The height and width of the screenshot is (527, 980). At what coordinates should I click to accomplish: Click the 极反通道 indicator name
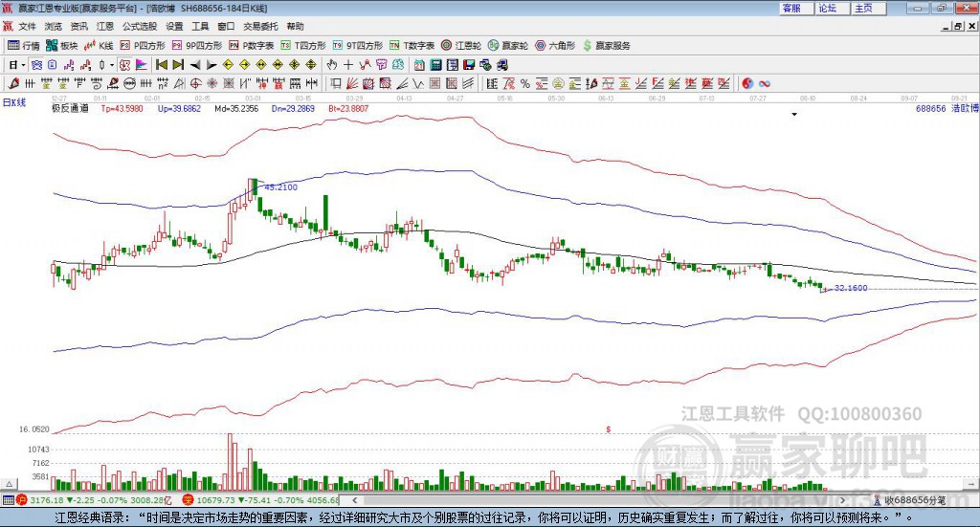[x=70, y=108]
